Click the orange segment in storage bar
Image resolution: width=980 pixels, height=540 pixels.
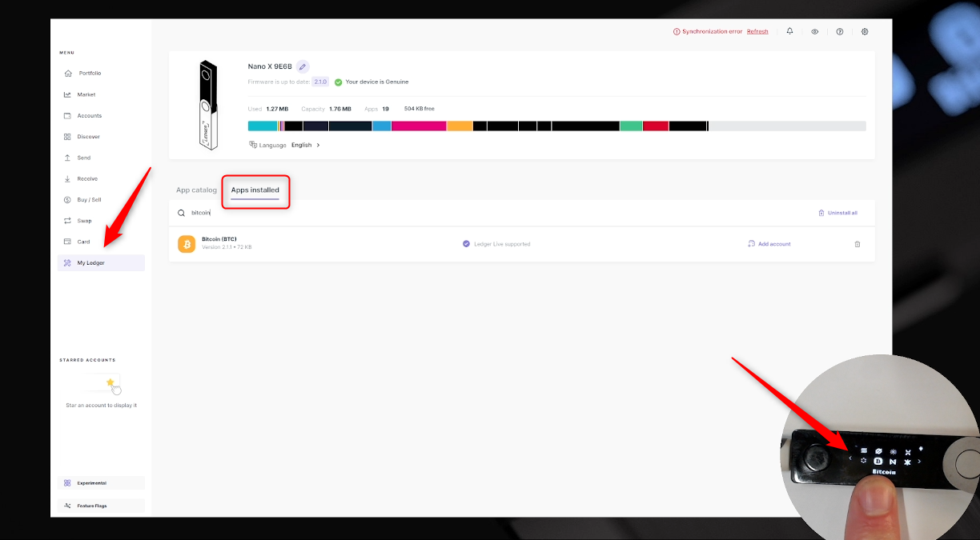[460, 126]
